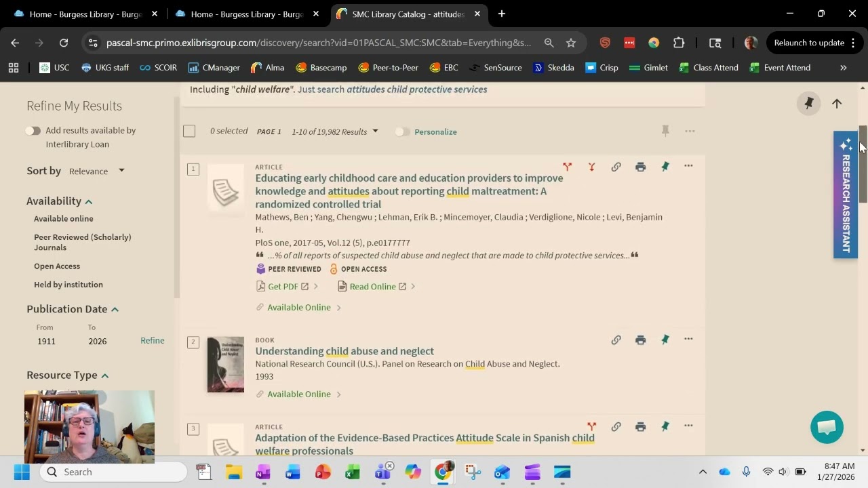Open the Alma bookmark

267,68
